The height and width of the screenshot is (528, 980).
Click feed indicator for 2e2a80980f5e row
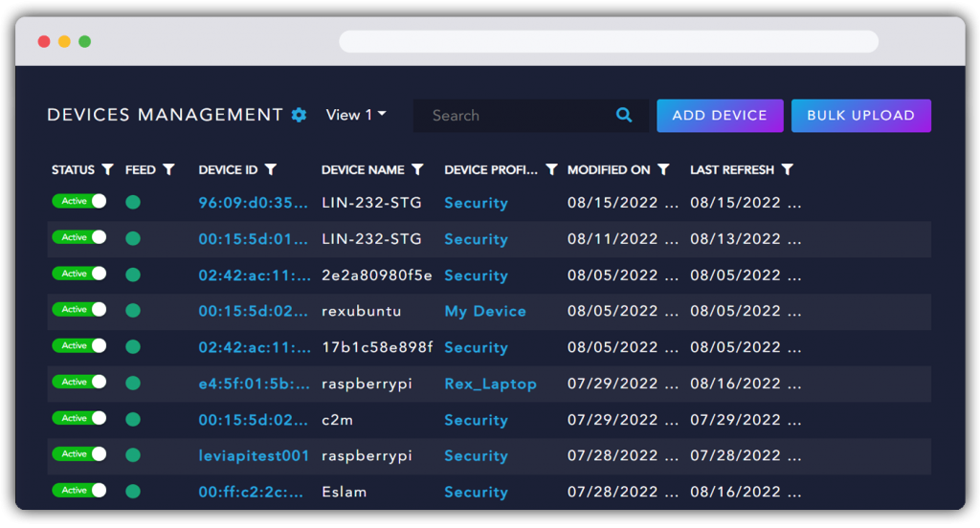[x=132, y=275]
